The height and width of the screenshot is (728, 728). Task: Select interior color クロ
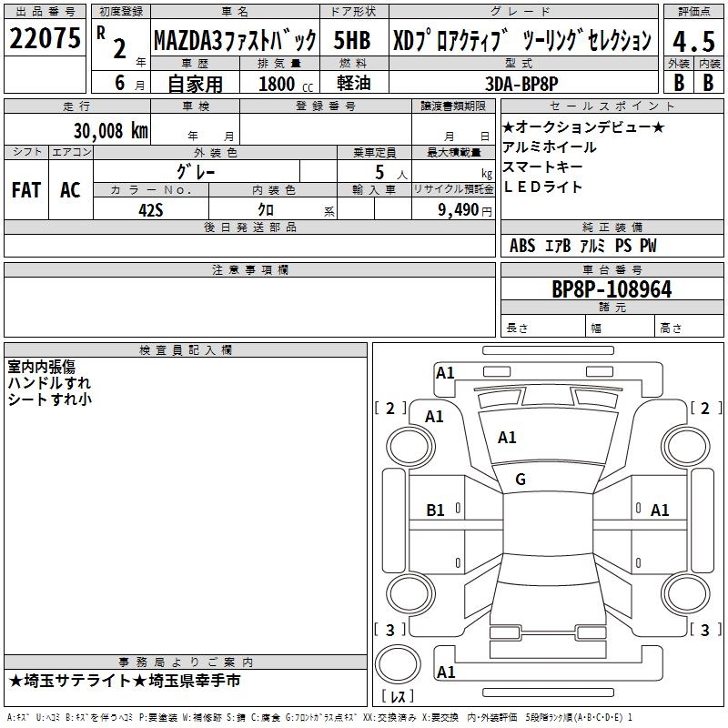point(266,210)
